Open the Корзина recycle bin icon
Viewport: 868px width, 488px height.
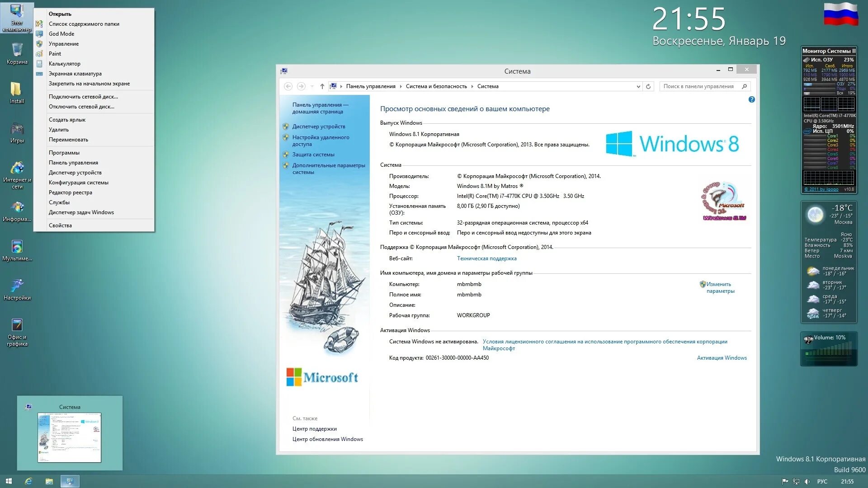[x=17, y=54]
